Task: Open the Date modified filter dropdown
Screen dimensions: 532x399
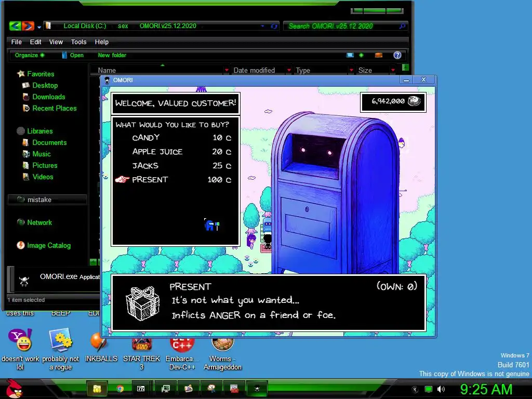Action: click(x=289, y=70)
